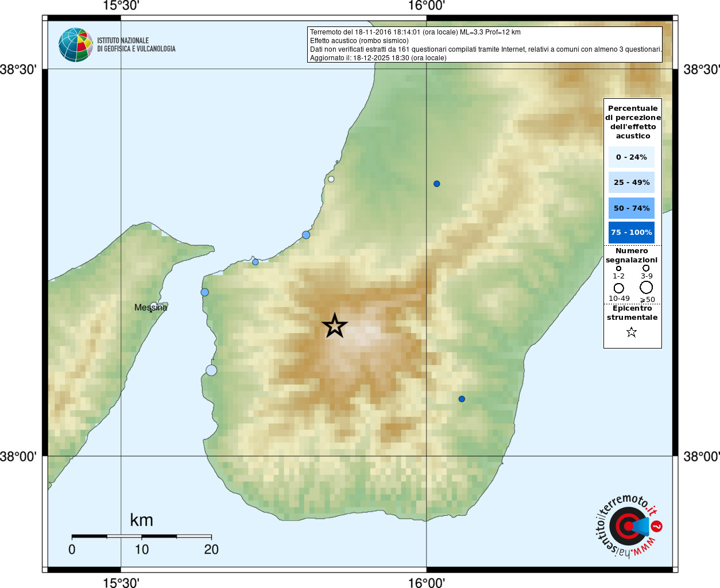
Task: Click the epicenter star on the map
Action: 335,326
